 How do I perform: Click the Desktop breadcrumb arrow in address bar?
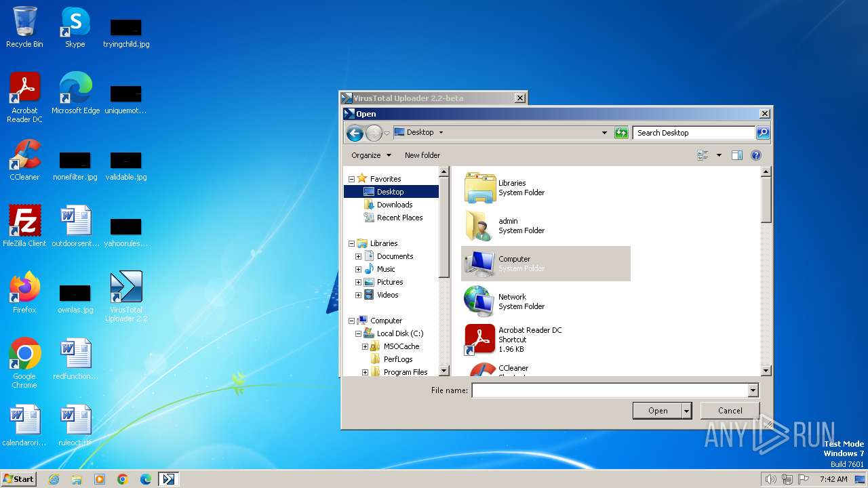441,133
